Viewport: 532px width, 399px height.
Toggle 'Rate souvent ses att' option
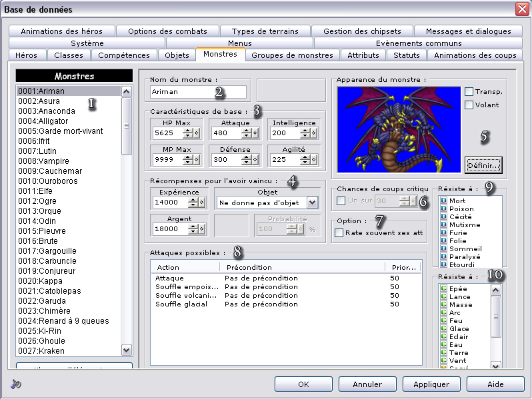339,233
